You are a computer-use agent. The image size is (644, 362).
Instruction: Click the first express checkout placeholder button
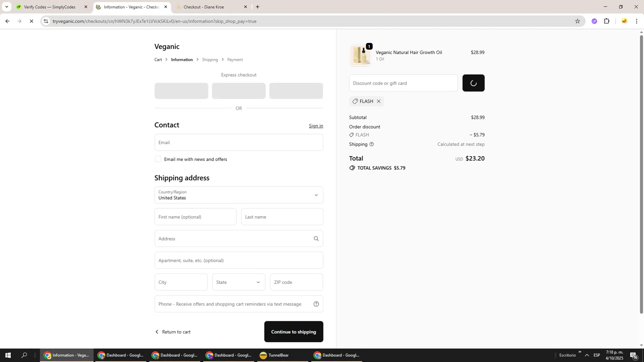pos(181,91)
